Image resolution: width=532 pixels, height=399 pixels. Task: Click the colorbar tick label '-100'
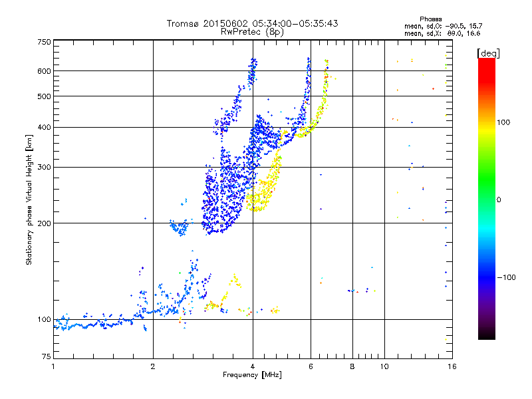[x=506, y=277]
